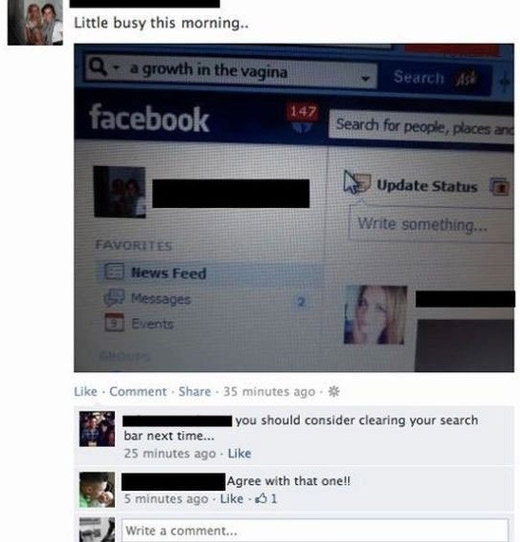Image resolution: width=520 pixels, height=542 pixels.
Task: Focus the Write something status box
Action: [x=431, y=224]
